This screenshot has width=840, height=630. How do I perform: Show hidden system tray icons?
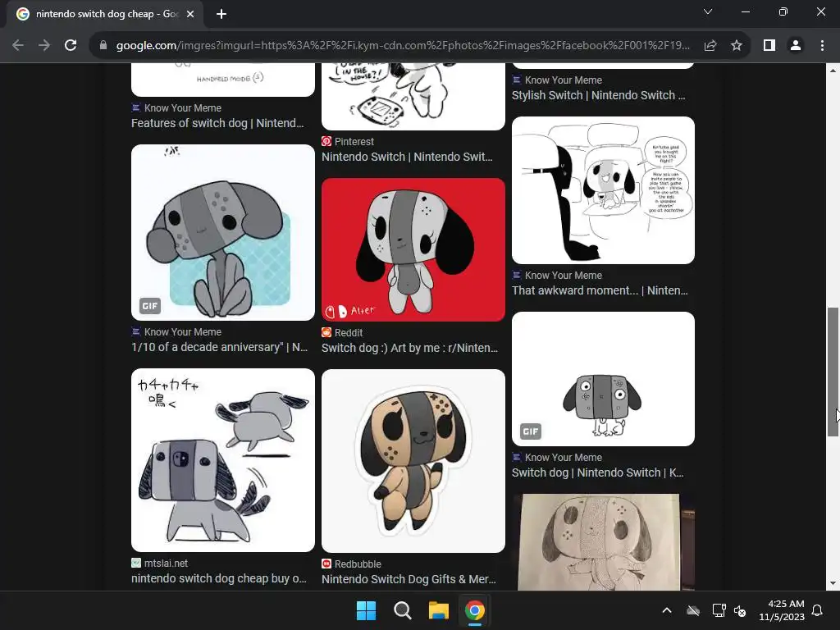coord(667,610)
